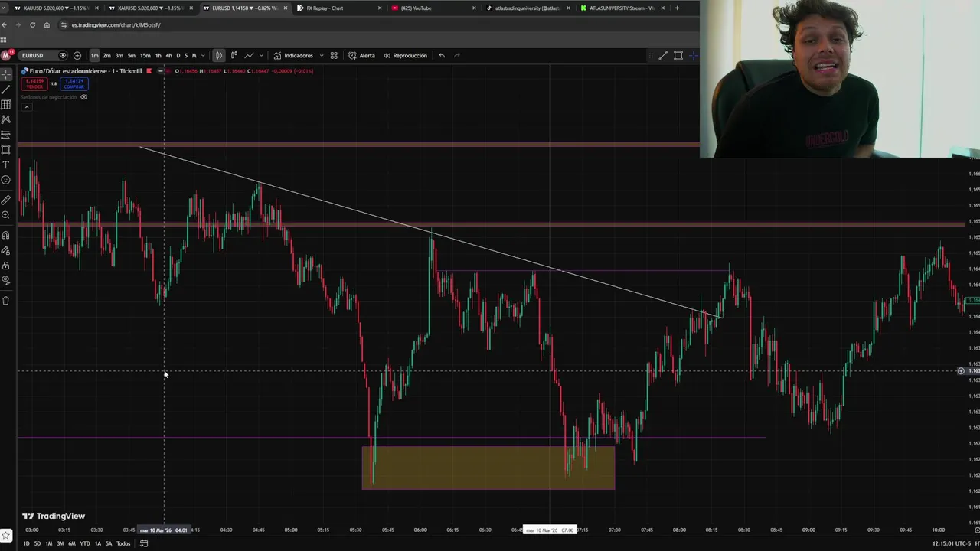This screenshot has width=980, height=551.
Task: Click the browser address bar URL
Action: (x=116, y=24)
